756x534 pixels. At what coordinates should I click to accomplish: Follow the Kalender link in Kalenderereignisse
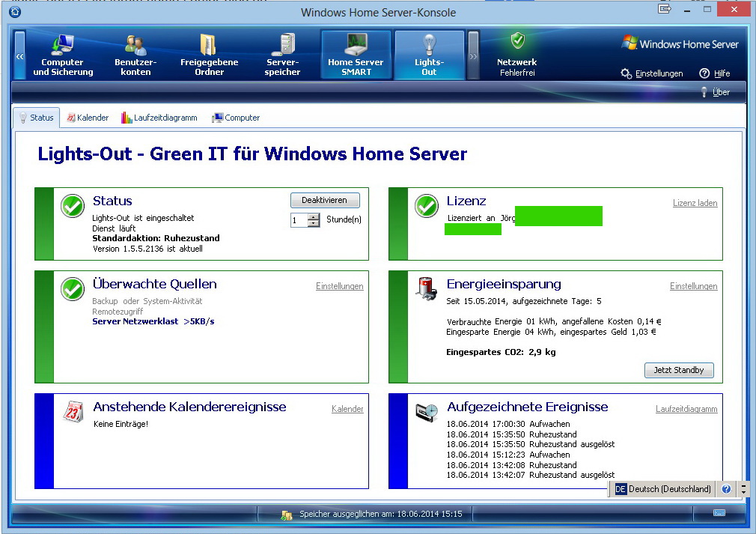point(347,409)
